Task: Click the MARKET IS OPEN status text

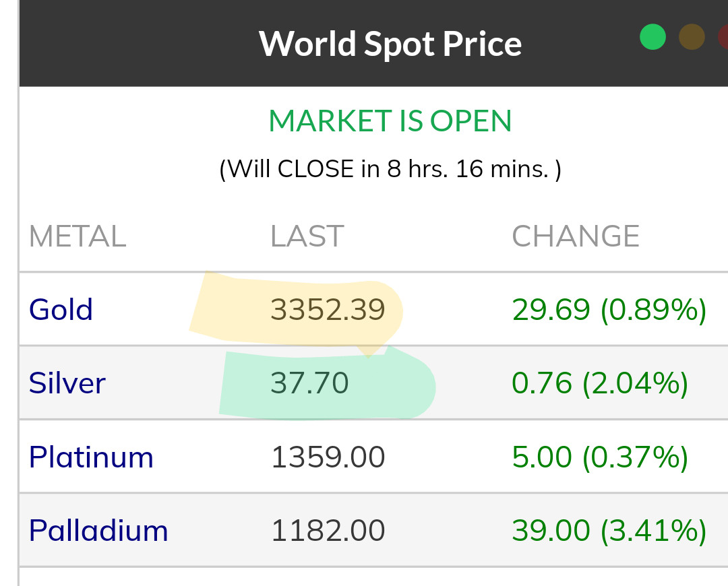Action: 390,121
